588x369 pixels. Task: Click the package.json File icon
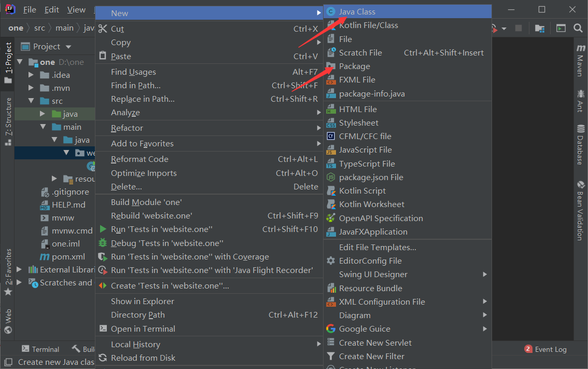coord(331,177)
